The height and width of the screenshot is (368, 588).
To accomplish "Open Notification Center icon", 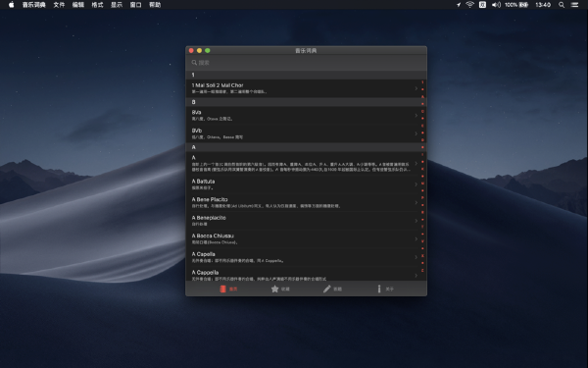I will coord(574,5).
